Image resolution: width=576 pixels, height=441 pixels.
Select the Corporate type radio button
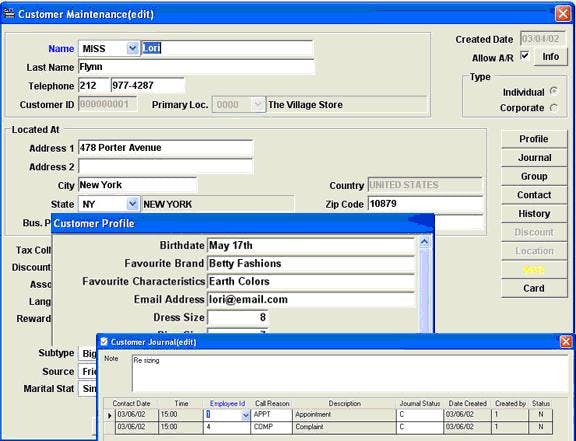coord(554,108)
